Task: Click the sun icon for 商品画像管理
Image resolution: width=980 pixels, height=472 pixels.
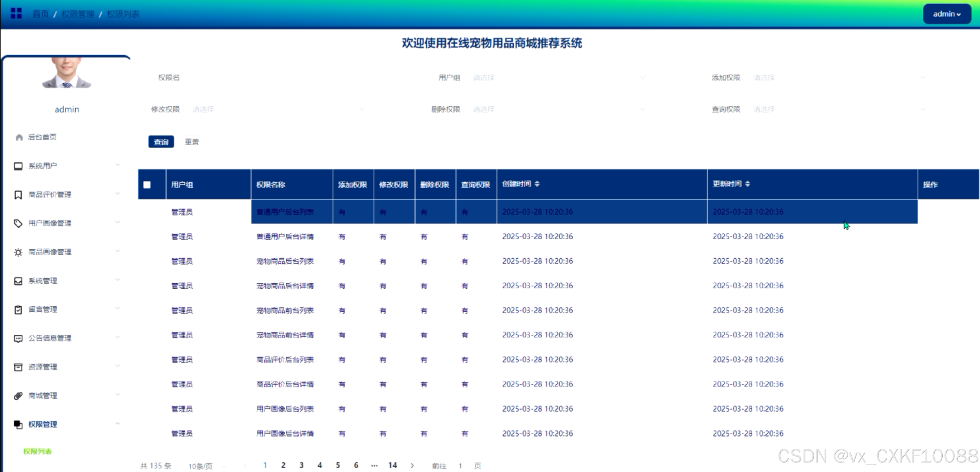Action: tap(18, 252)
